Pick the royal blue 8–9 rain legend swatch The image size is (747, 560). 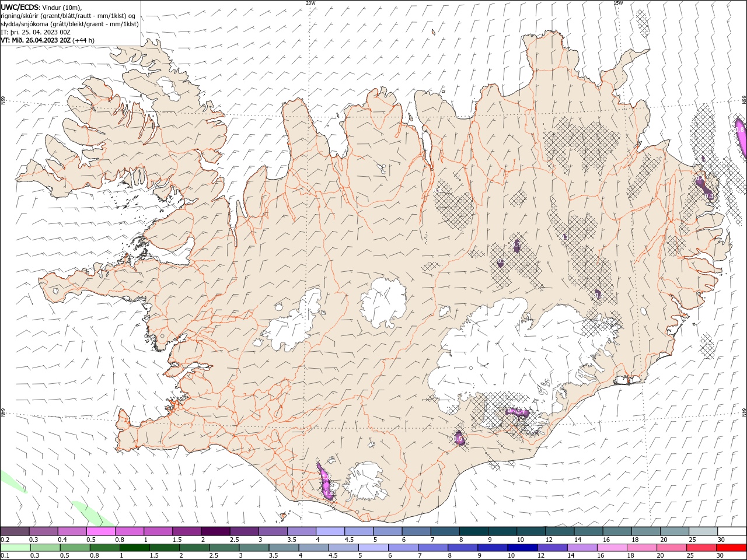(x=463, y=548)
